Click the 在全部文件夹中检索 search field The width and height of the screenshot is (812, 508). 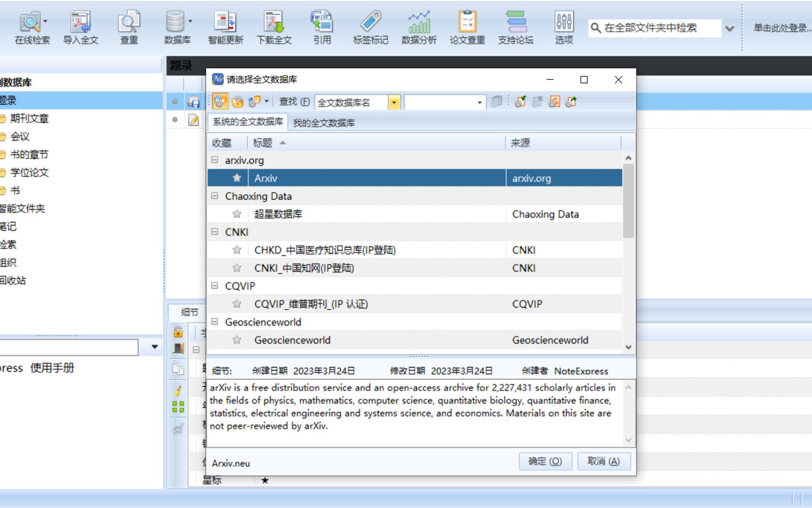point(655,28)
